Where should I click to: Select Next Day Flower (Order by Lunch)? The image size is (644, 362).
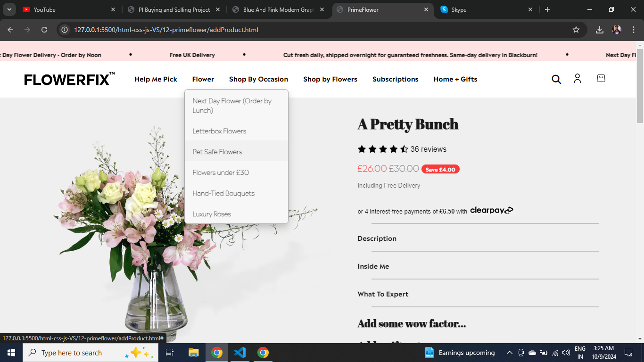coord(236,106)
